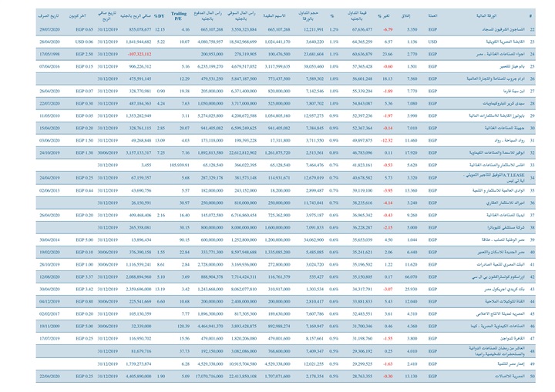Select trading volume '38,053,460'
This screenshot has height=392, width=555.
pos(314,66)
